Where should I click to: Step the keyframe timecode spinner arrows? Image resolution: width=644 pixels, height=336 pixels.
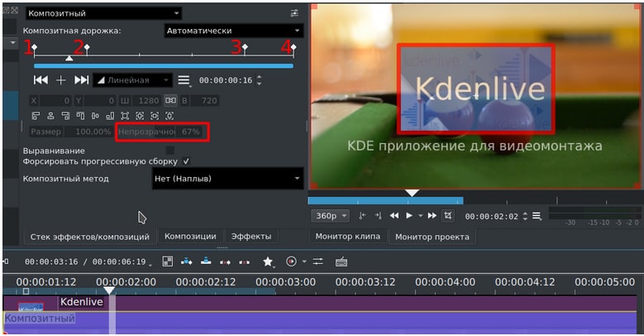tap(259, 80)
